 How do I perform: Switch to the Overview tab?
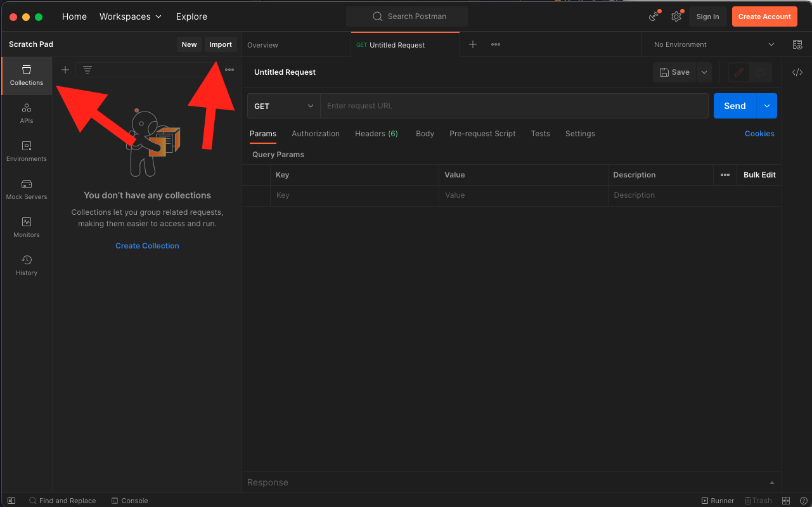click(x=262, y=45)
